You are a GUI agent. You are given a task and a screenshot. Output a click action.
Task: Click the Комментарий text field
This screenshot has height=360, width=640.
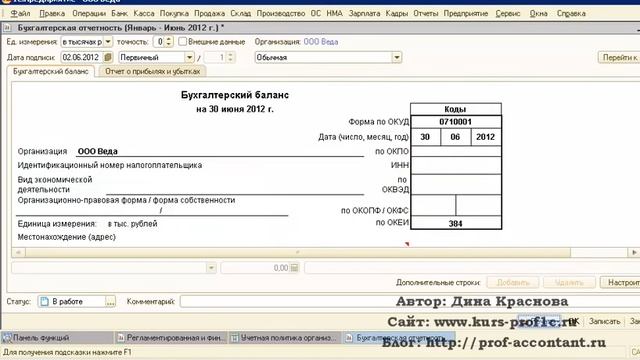tap(410, 302)
